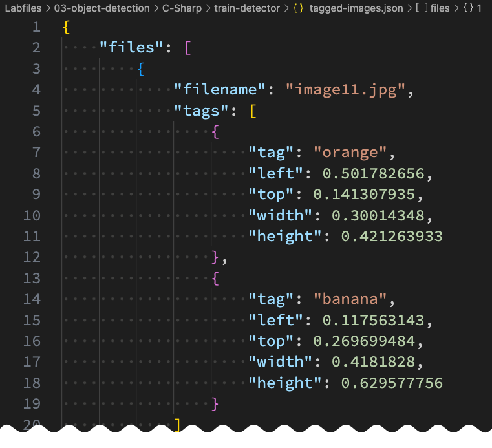
Task: Open the 03-object-detection breadcrumb folder
Action: pos(102,8)
